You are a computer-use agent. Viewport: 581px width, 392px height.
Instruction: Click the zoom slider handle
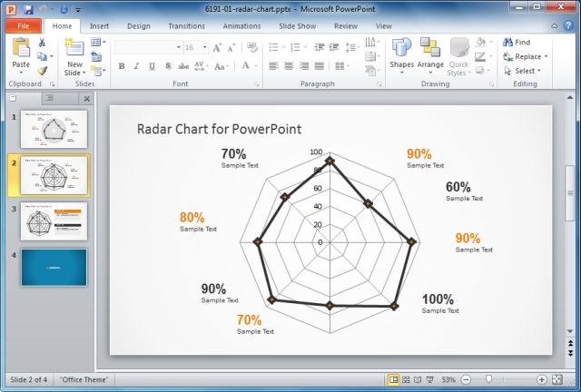click(488, 379)
